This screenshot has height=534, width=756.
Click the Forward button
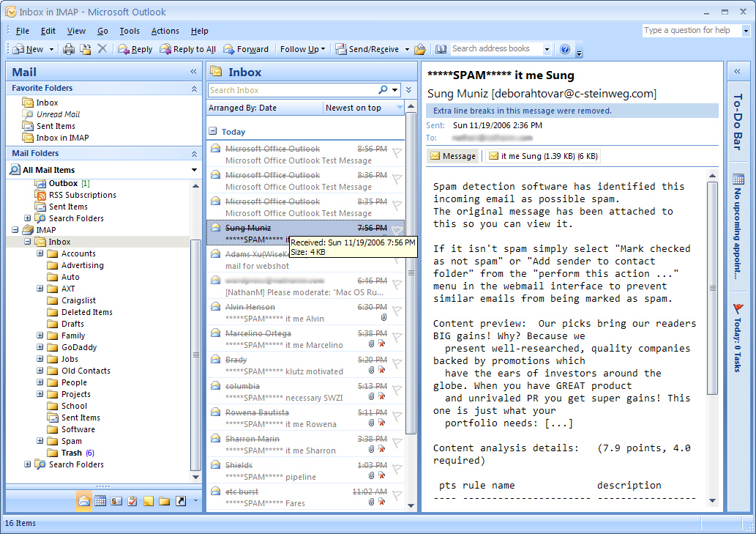coord(245,49)
